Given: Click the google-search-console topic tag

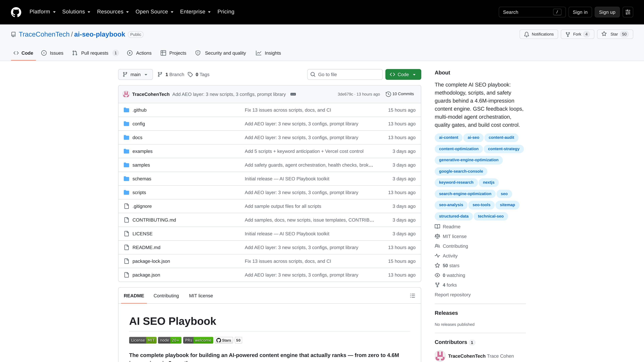Looking at the screenshot, I should pos(461,171).
